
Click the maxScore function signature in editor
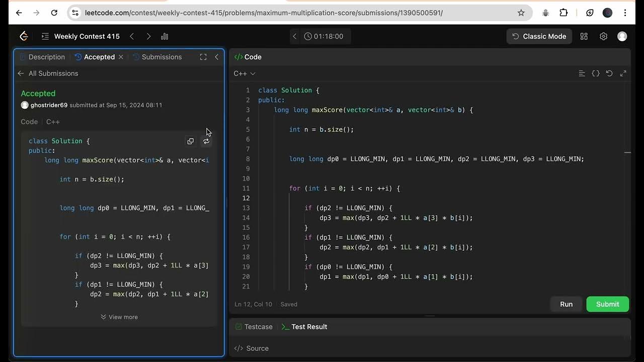click(373, 110)
